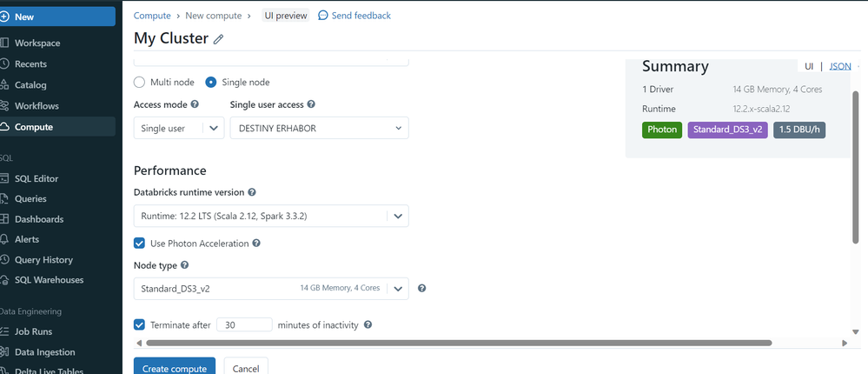
Task: Select Compute in the sidebar
Action: [x=57, y=127]
